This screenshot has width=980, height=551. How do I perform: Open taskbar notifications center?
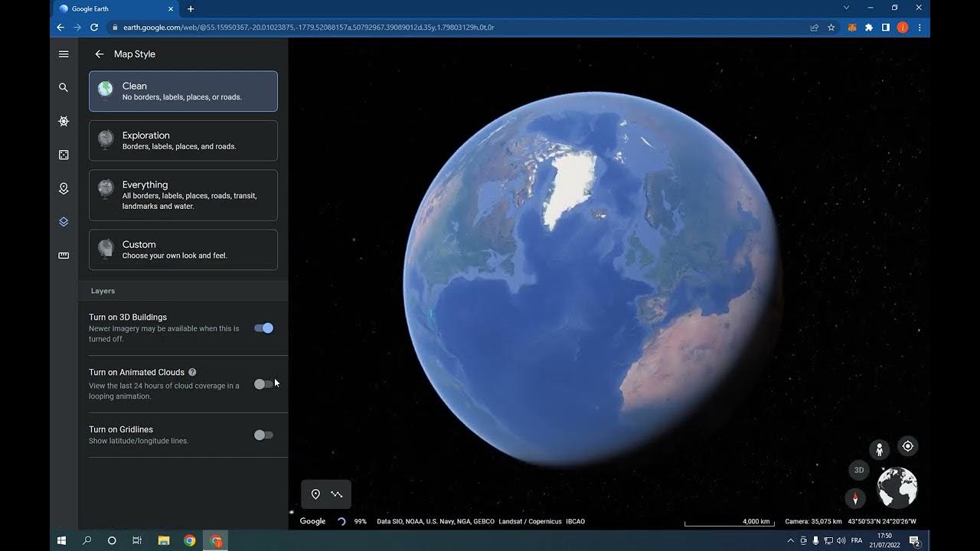tap(914, 540)
